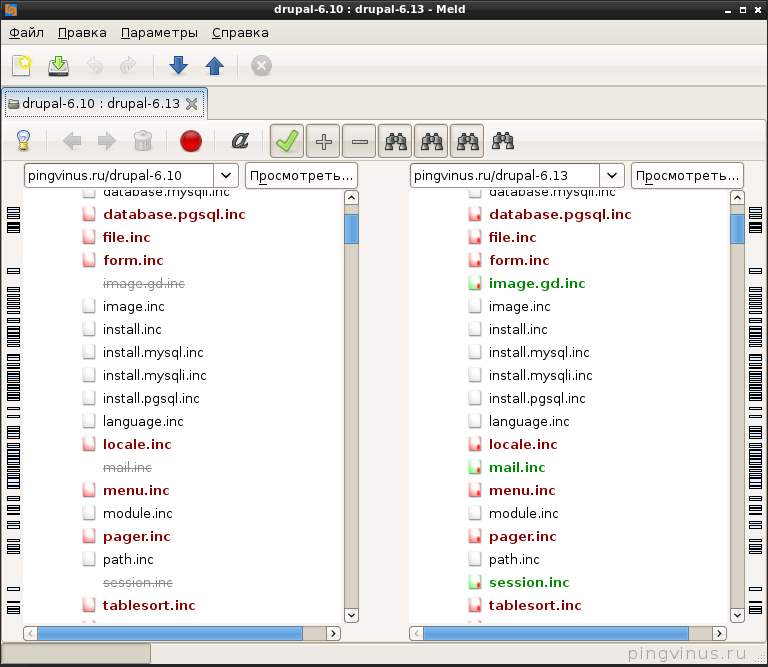Viewport: 768px width, 667px height.
Task: Click the pingvinus.ru/drupal-6.10 path field
Action: 119,175
